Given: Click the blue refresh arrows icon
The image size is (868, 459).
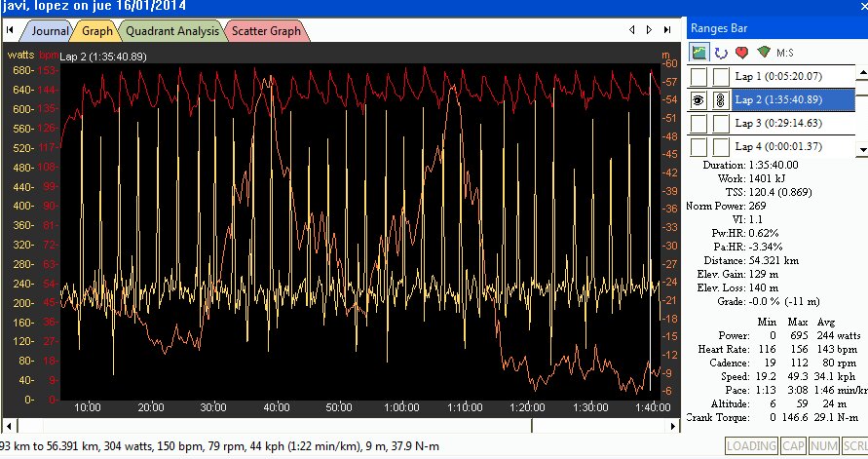Looking at the screenshot, I should [x=721, y=52].
